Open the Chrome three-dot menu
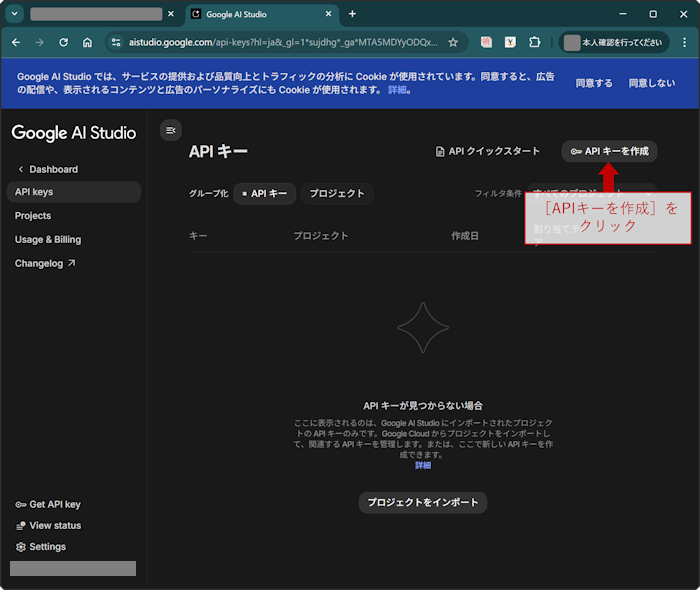700x590 pixels. tap(682, 43)
